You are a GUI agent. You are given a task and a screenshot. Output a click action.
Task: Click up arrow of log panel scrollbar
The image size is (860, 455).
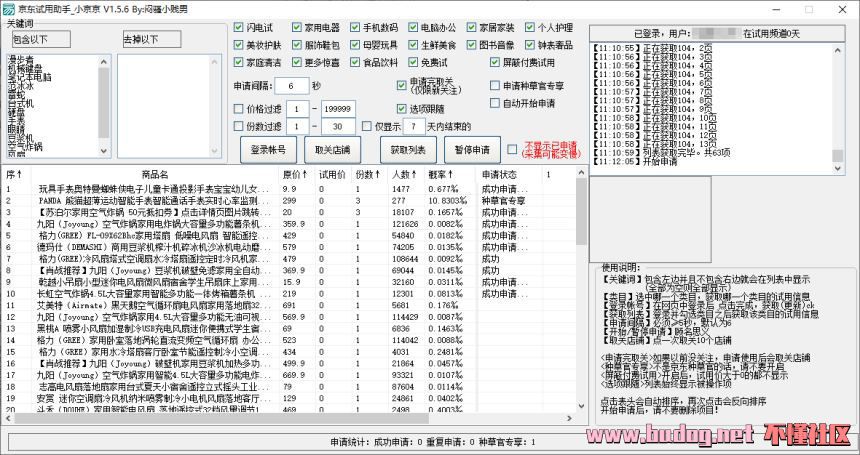click(x=838, y=50)
